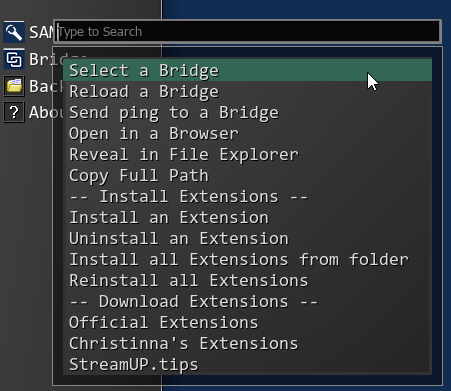Open Christinna's Extensions
Viewport: 451px width, 391px height.
[247, 343]
